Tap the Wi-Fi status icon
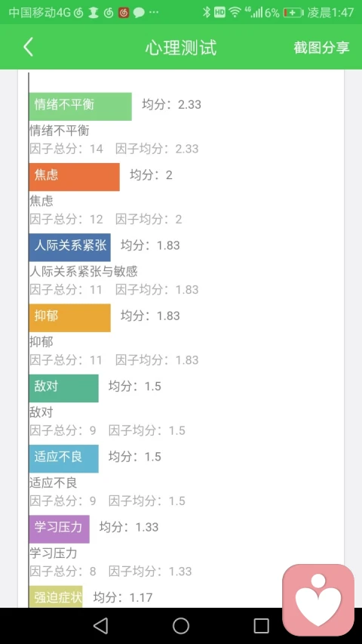Image resolution: width=362 pixels, height=644 pixels. click(235, 12)
